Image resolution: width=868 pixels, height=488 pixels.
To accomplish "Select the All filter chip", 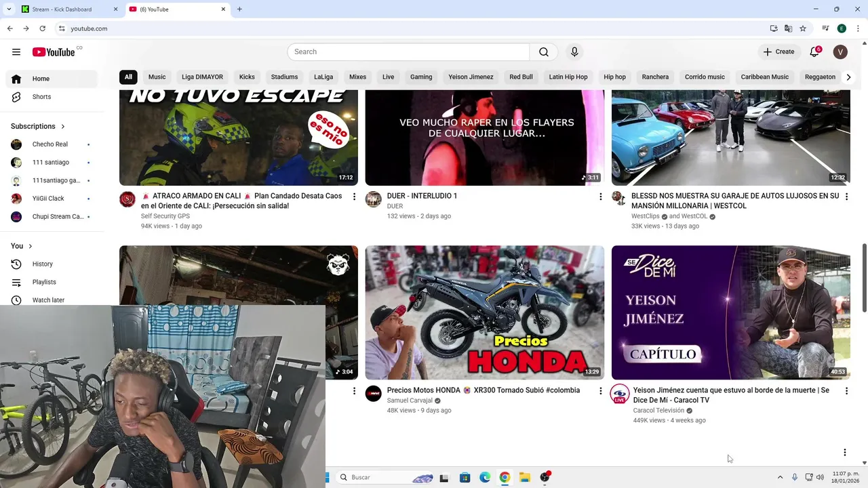I will click(x=128, y=77).
